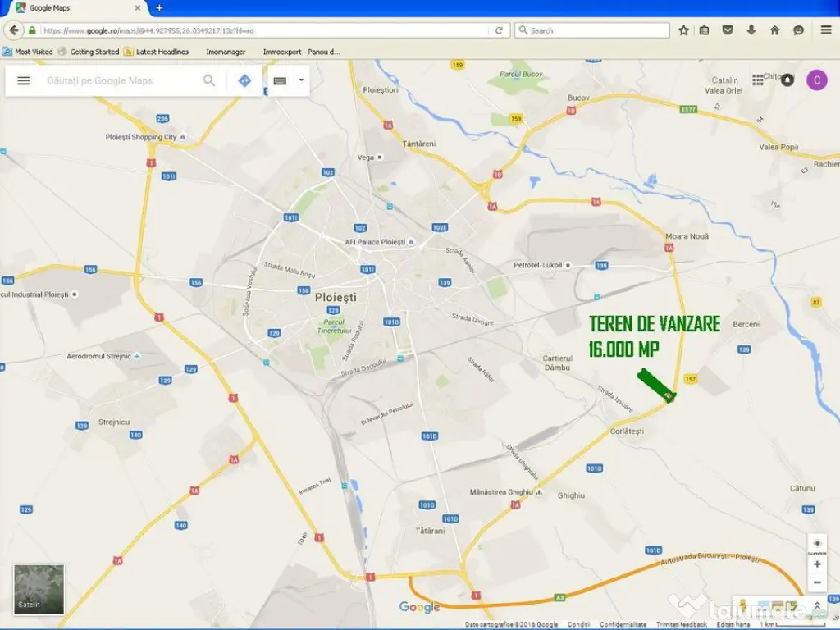Screen dimensions: 840x630
Task: Toggle the on-screen keyboard input tool
Action: (x=281, y=80)
